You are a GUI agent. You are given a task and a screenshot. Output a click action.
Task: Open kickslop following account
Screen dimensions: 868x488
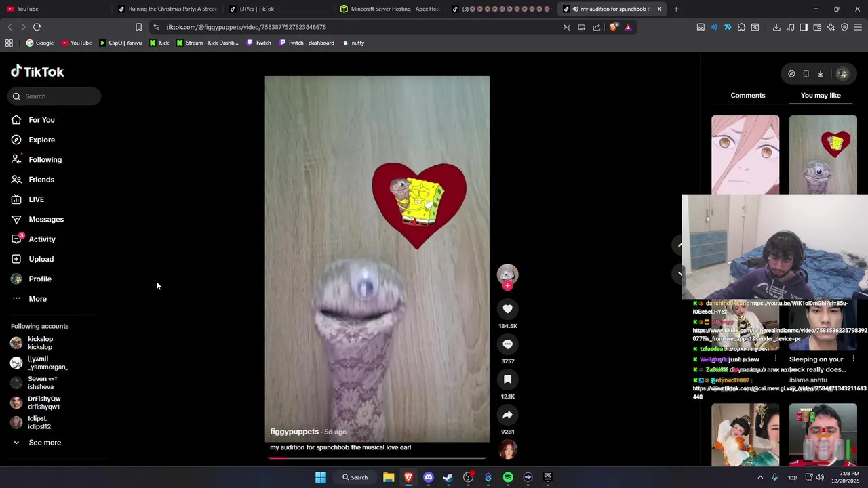[x=32, y=343]
